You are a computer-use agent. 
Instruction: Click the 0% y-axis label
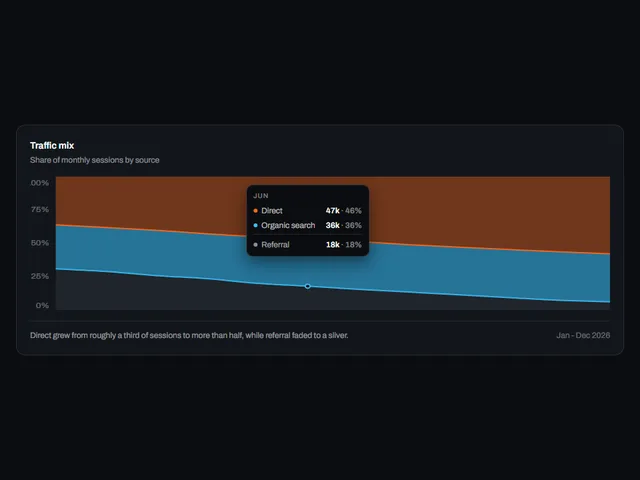click(x=42, y=305)
